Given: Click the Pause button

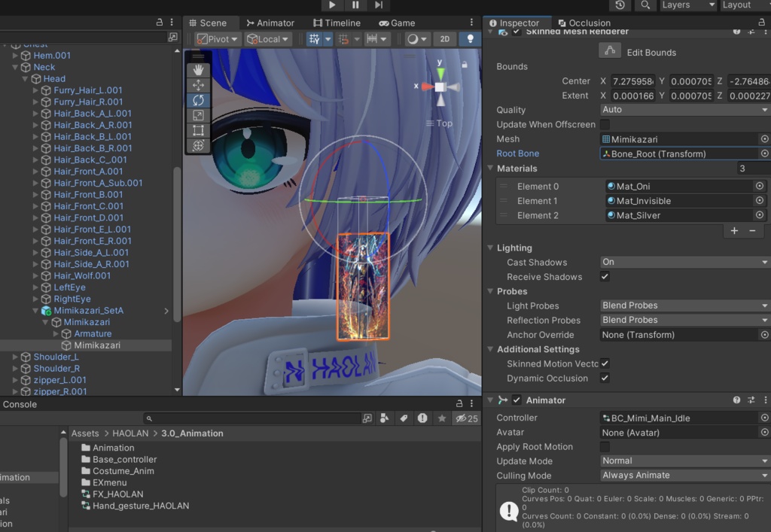Looking at the screenshot, I should pos(355,5).
